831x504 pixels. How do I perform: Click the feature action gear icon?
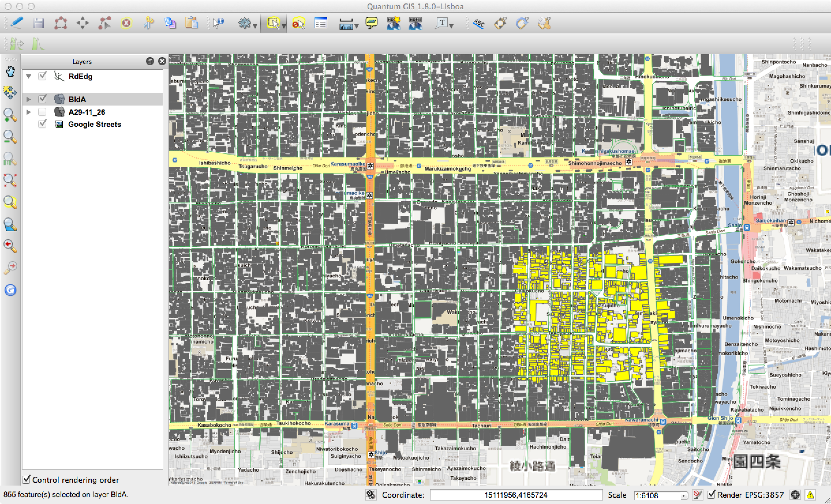[x=244, y=23]
